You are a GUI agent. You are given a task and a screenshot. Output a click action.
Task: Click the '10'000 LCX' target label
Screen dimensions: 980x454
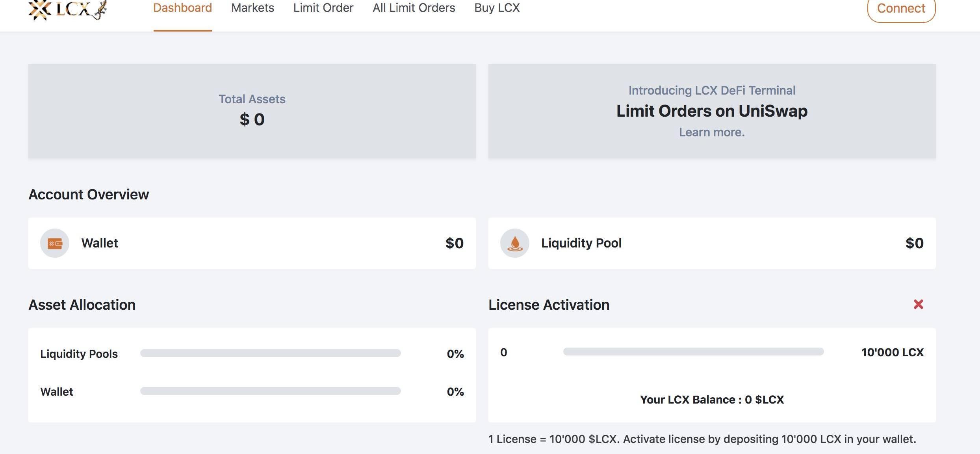click(893, 352)
